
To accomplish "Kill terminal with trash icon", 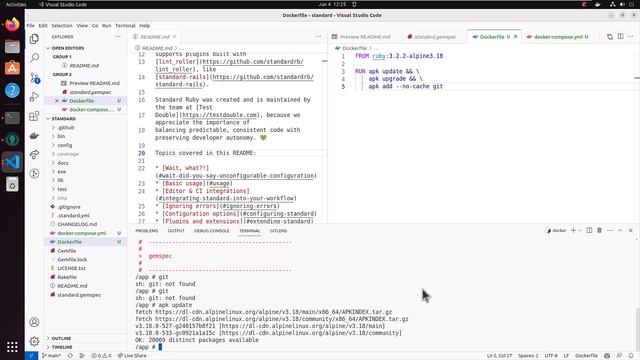I will pos(600,231).
